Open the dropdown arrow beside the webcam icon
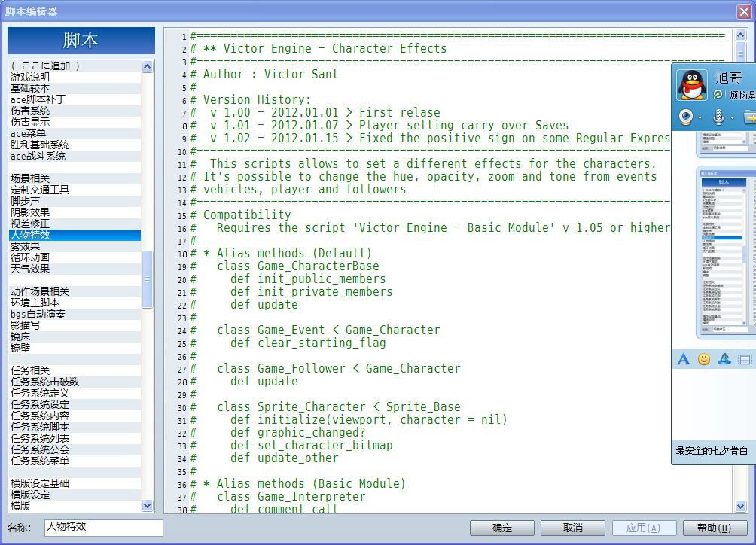This screenshot has width=756, height=545. [x=700, y=117]
